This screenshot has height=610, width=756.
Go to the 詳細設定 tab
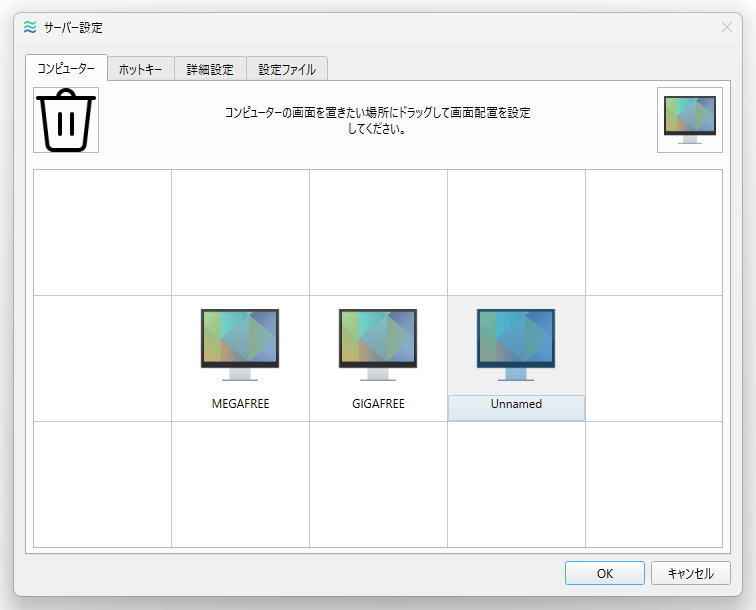click(210, 70)
